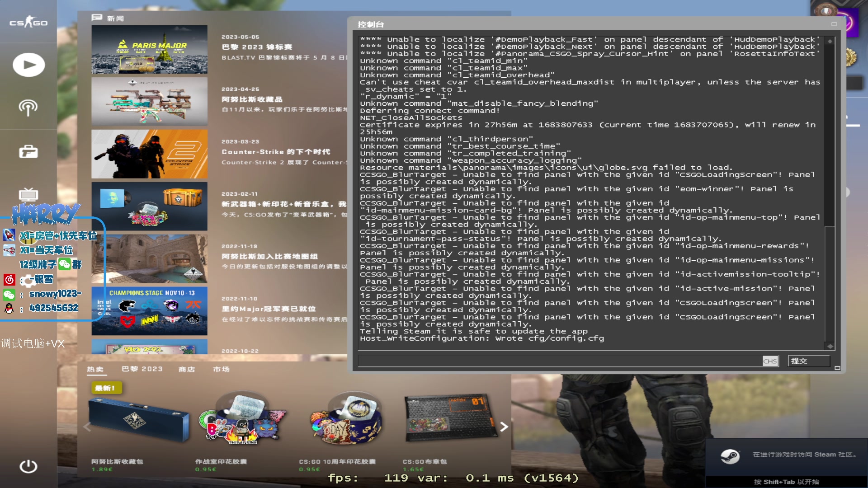Click line 'Host_WriteConfiguration: Wrote cfg/config.cfg'

pos(482,338)
